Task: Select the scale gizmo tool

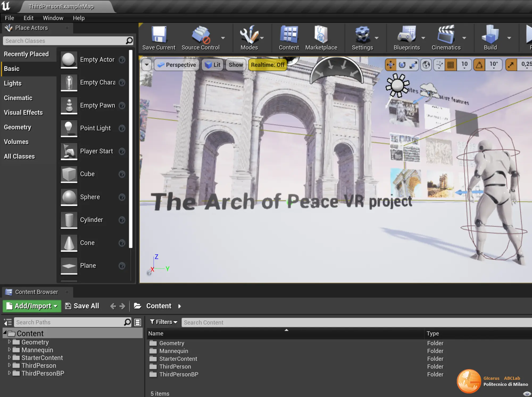Action: click(x=413, y=65)
